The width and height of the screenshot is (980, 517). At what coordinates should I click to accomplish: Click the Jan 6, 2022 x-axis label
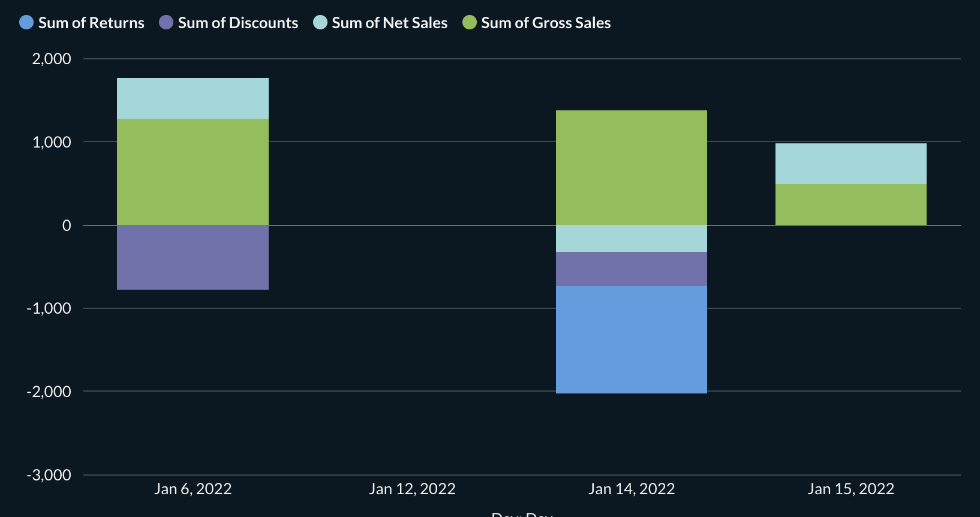[193, 489]
